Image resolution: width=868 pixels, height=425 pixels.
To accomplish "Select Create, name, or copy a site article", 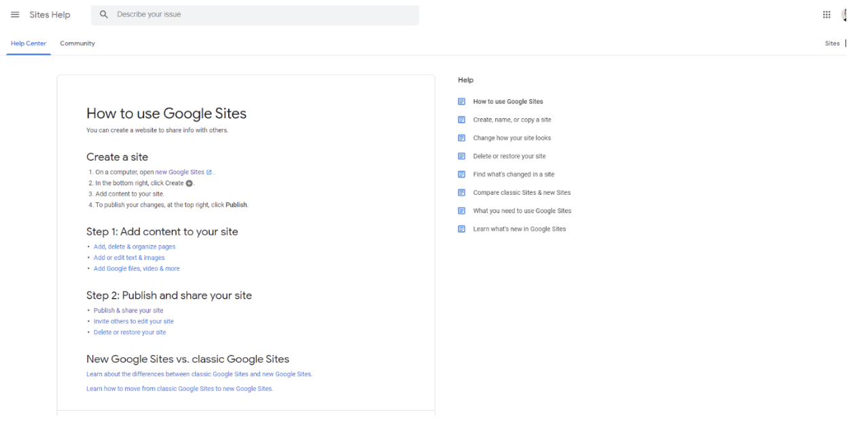I will (512, 119).
